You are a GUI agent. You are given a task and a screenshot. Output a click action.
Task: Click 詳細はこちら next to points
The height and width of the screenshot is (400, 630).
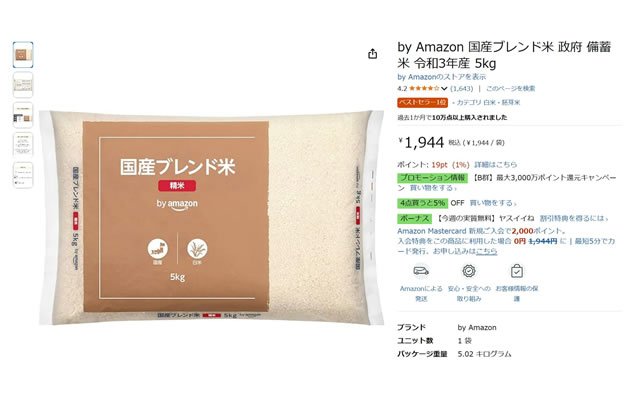coord(496,165)
